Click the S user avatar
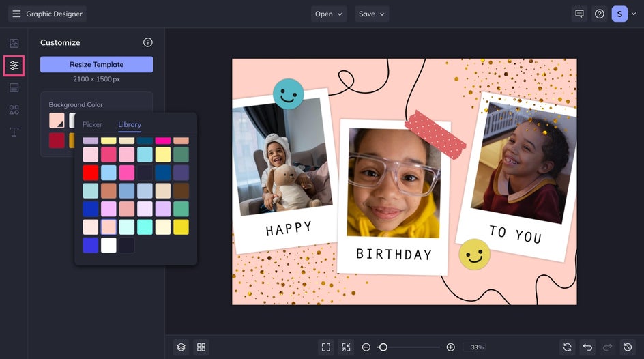 (619, 14)
